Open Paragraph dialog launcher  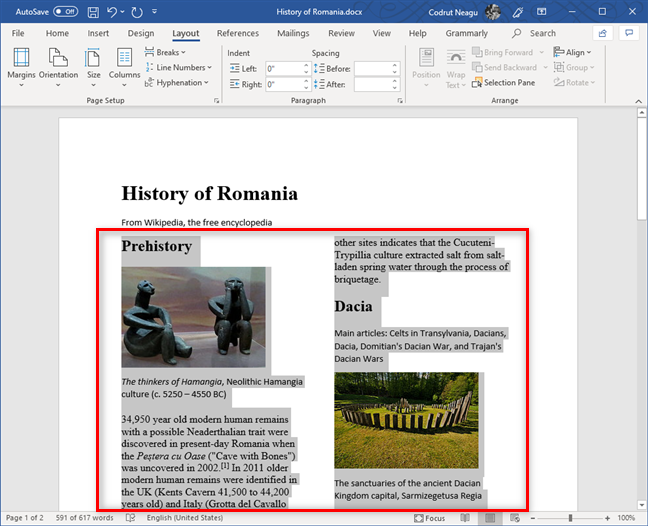pos(400,100)
